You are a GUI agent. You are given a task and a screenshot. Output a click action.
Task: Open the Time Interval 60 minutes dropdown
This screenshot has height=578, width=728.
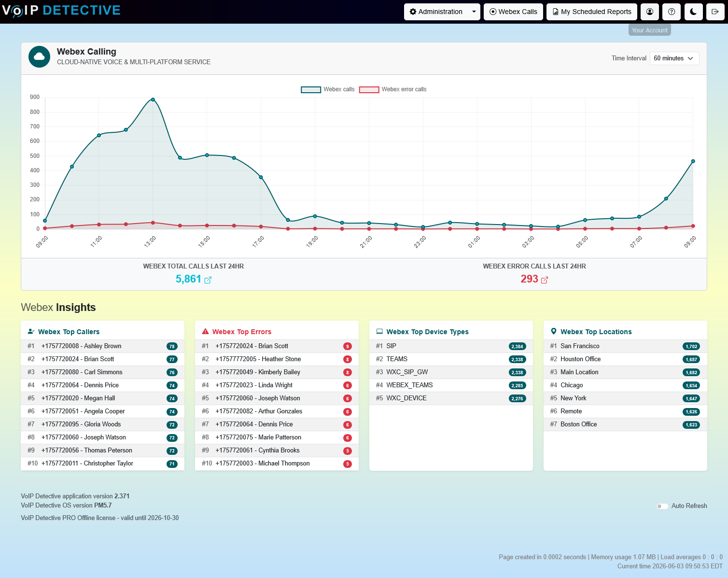tap(674, 58)
